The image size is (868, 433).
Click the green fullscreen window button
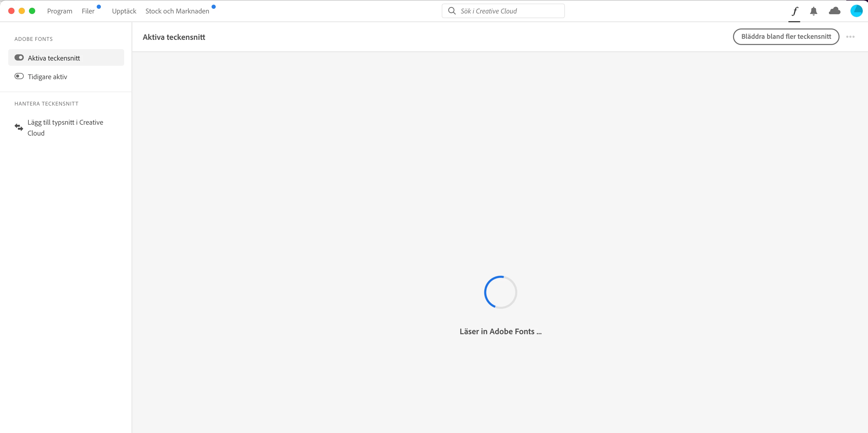(x=32, y=11)
